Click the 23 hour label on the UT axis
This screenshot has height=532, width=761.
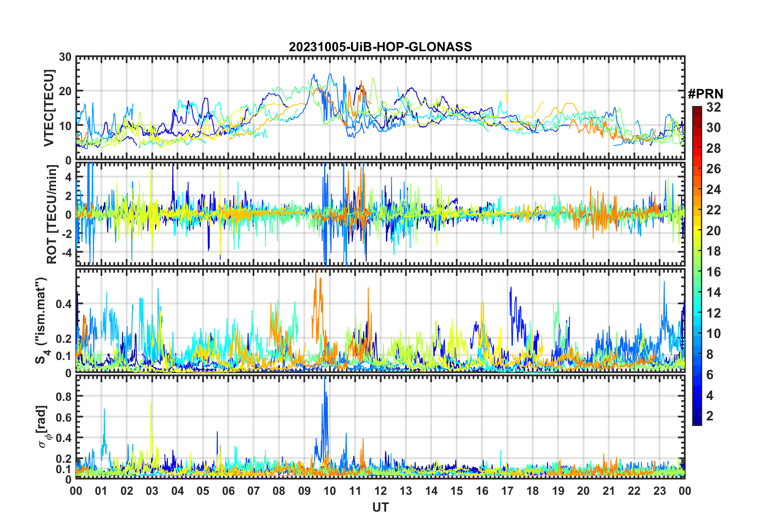pyautogui.click(x=659, y=491)
